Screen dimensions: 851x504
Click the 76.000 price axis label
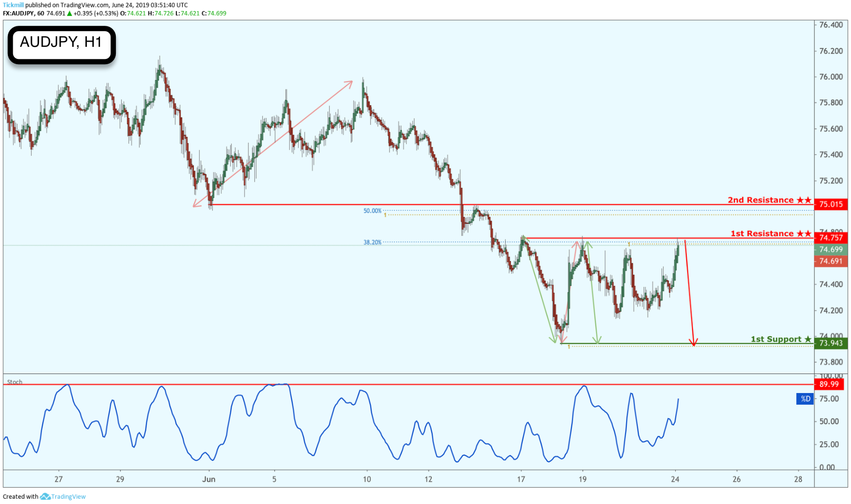click(831, 77)
